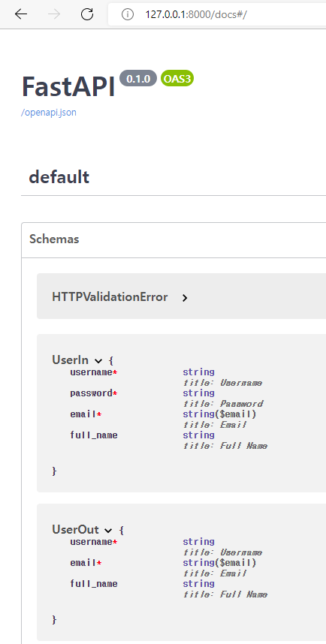The image size is (326, 644).
Task: Click 'title: Full Name' in UserIn
Action: coord(225,446)
